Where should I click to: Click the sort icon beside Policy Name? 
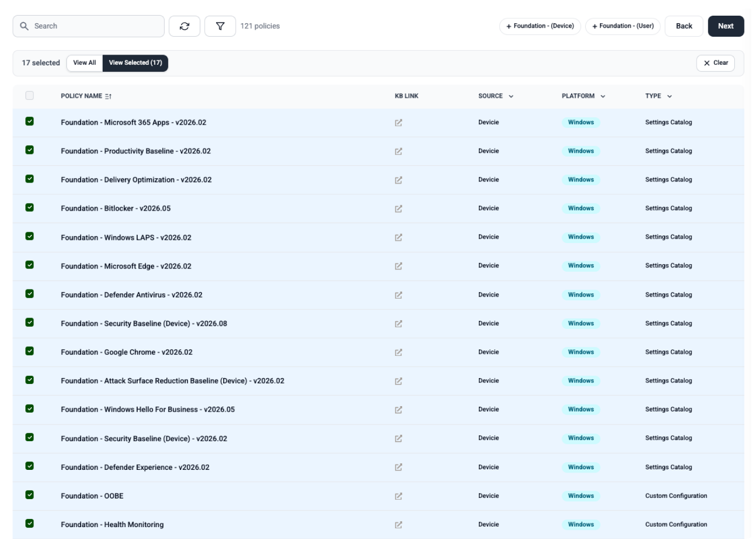coord(108,96)
